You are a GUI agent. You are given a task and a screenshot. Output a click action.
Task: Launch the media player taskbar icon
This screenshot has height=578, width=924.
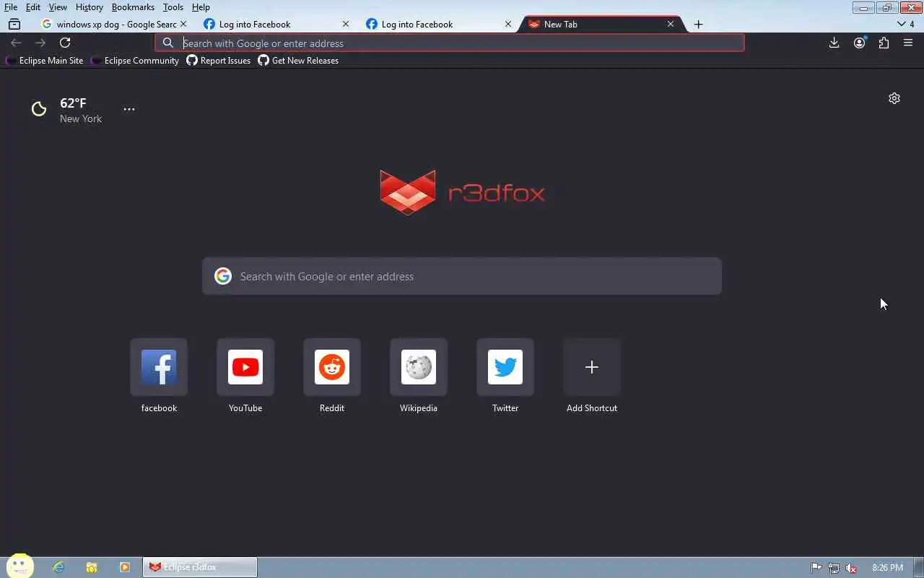124,567
